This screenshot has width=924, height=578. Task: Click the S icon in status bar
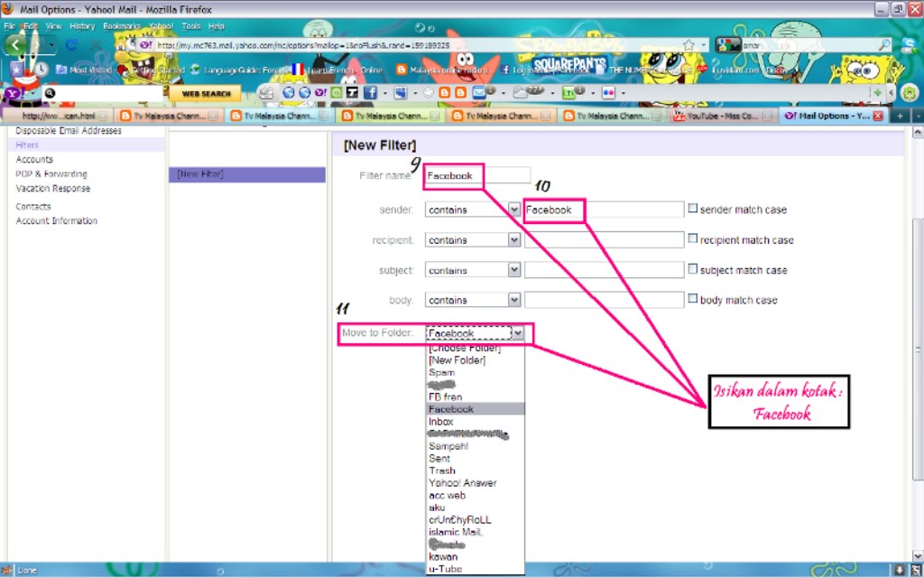click(x=914, y=571)
